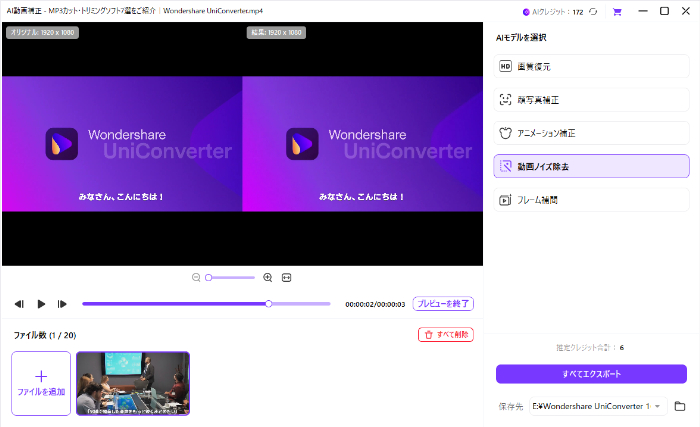Open the 保存先 save path dropdown
The image size is (700, 427).
click(598, 406)
